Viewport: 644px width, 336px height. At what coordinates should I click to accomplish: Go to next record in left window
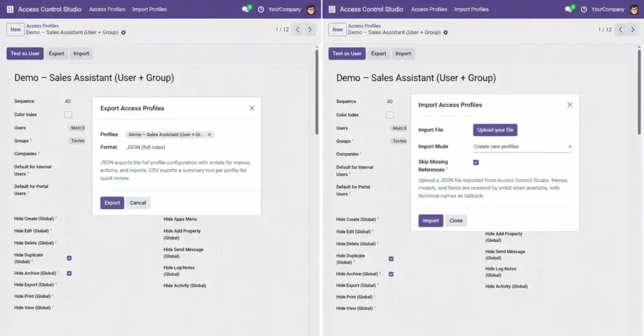pos(310,30)
